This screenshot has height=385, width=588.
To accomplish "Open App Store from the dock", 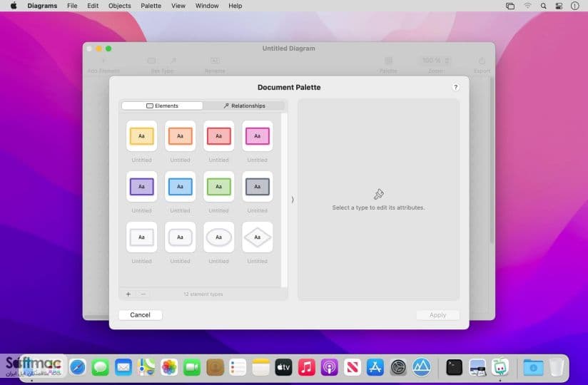I will click(375, 367).
